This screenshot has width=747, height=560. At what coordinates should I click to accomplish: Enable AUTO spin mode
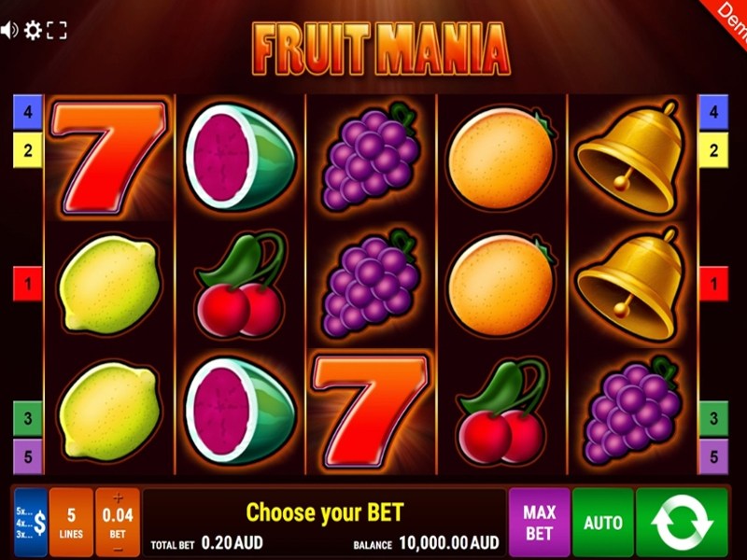click(603, 522)
